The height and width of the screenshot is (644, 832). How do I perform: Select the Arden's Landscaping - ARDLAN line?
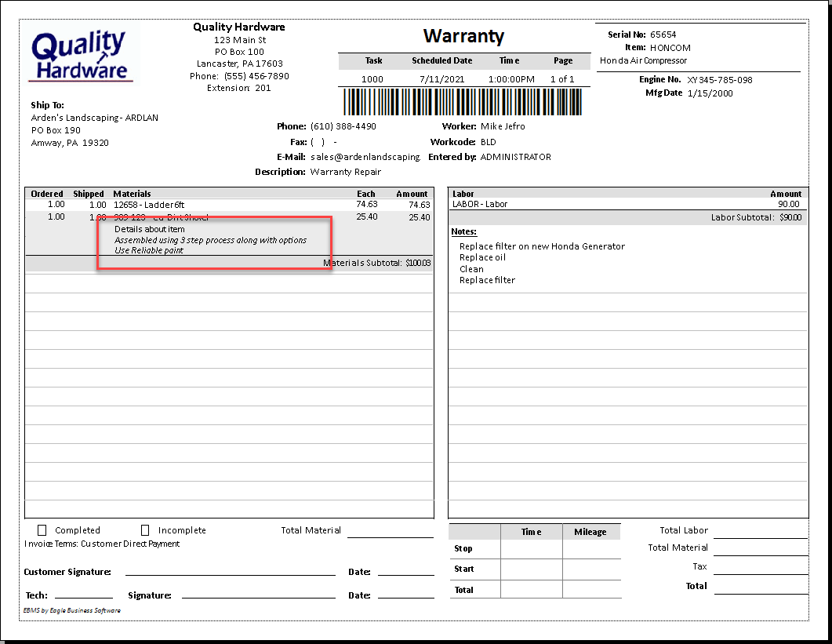94,118
